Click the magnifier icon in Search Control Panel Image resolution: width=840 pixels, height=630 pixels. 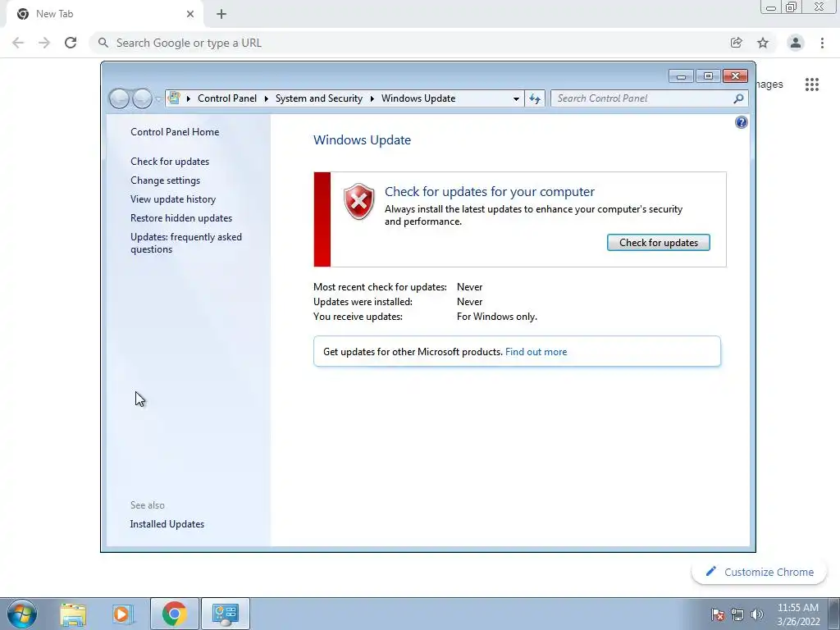pos(738,98)
